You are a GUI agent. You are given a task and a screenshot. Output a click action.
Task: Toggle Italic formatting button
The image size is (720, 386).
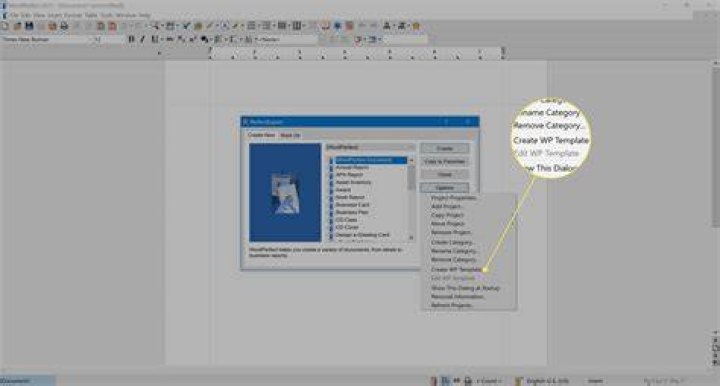(x=142, y=39)
